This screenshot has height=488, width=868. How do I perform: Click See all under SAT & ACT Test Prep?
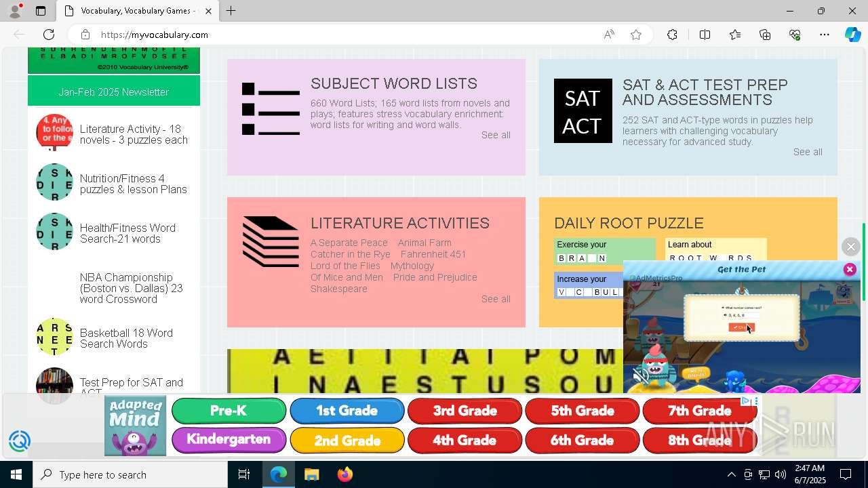[808, 152]
